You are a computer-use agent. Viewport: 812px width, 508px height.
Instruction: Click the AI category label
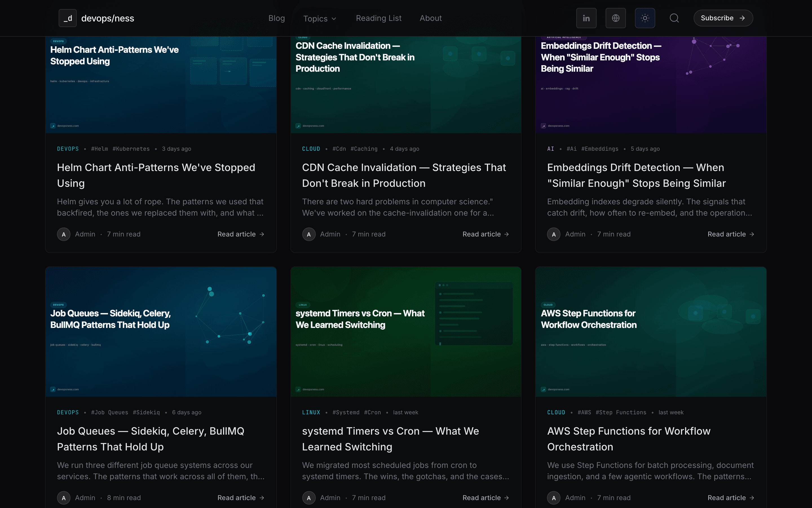(551, 149)
